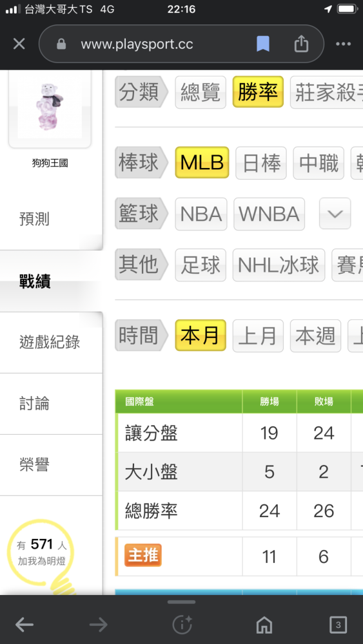Go back with the left arrow
This screenshot has height=644, width=363.
tap(25, 625)
